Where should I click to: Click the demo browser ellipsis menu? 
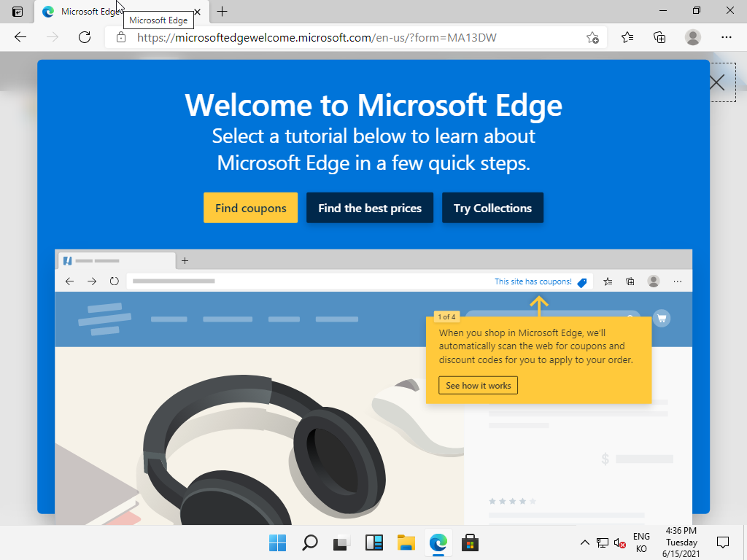[x=678, y=281]
